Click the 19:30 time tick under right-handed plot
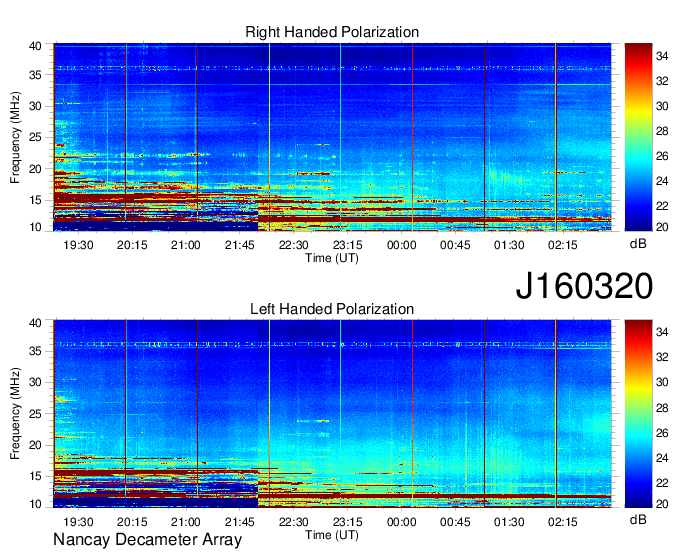The image size is (680, 552). pos(78,245)
